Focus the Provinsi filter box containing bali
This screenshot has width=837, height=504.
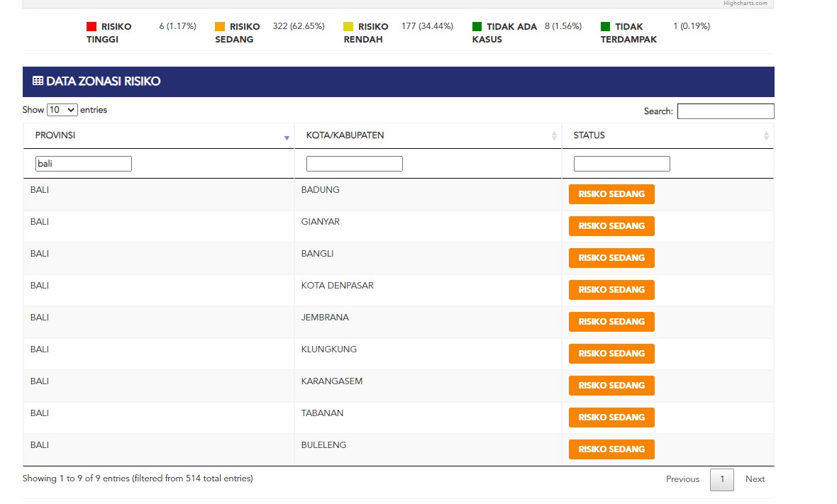84,164
